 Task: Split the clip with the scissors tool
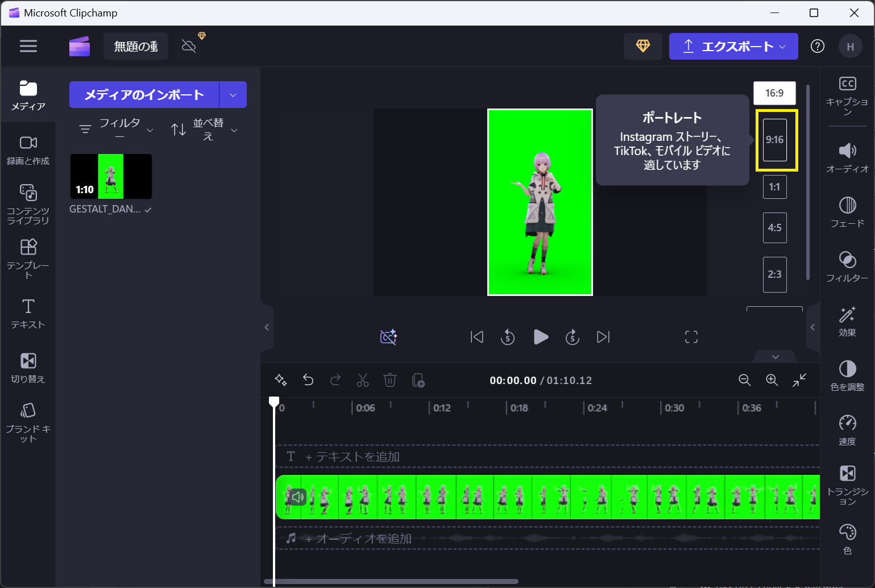point(363,380)
